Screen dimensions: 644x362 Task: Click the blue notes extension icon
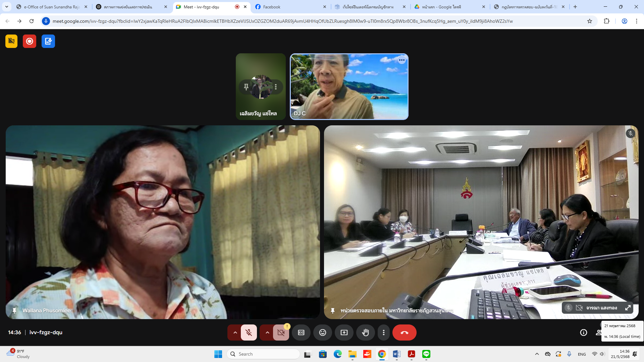[48, 41]
